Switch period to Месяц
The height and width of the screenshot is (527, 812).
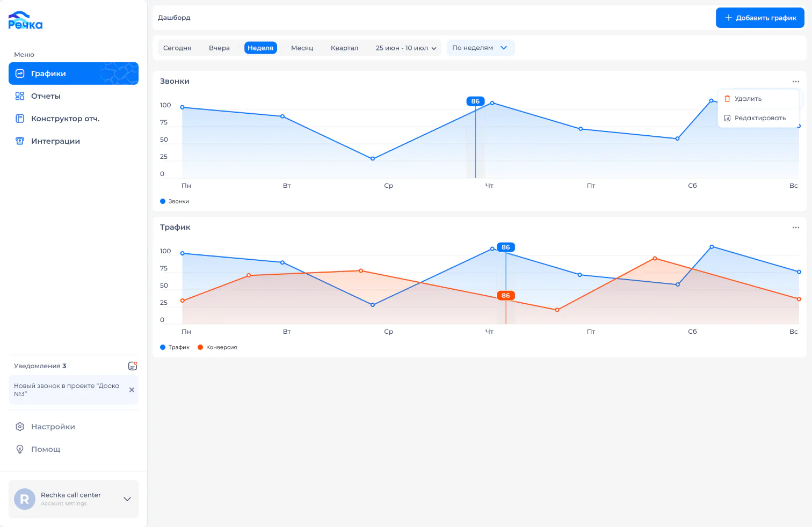pos(302,48)
